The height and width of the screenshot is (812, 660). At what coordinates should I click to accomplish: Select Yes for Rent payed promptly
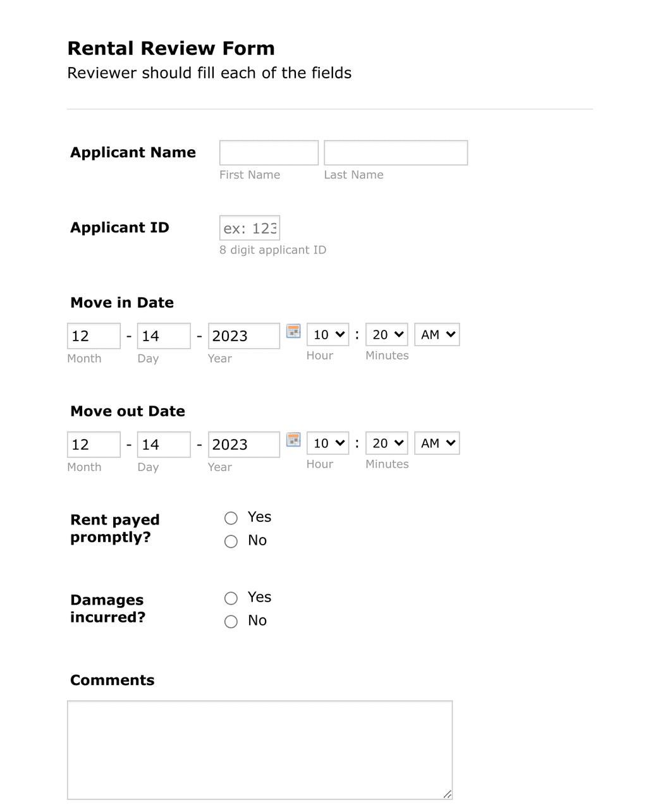click(231, 518)
